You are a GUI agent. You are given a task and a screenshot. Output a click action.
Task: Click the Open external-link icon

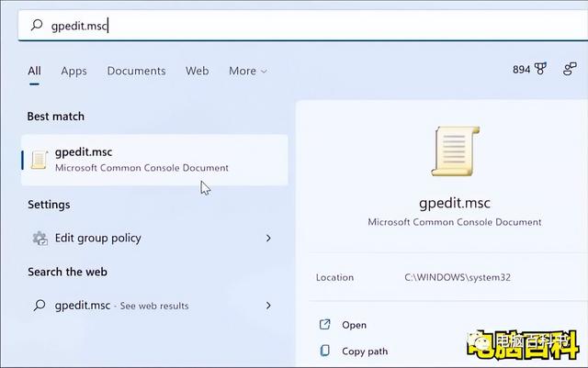click(x=324, y=324)
